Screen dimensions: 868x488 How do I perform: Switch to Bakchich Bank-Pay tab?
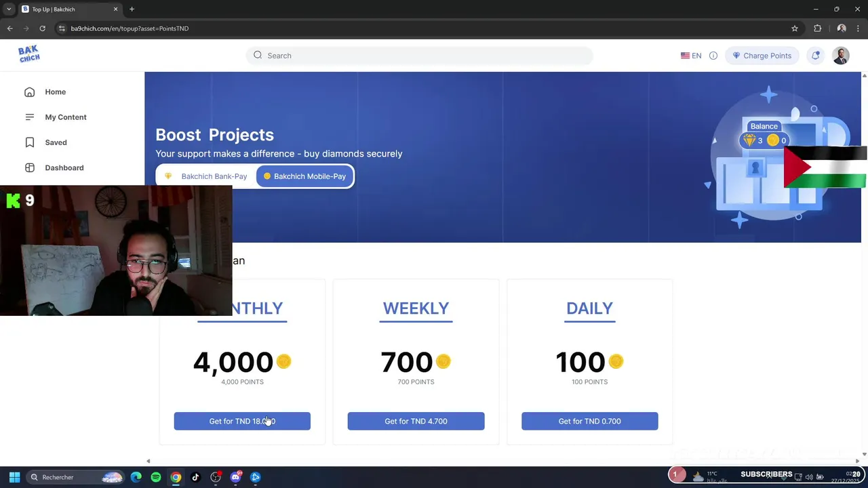coord(207,176)
